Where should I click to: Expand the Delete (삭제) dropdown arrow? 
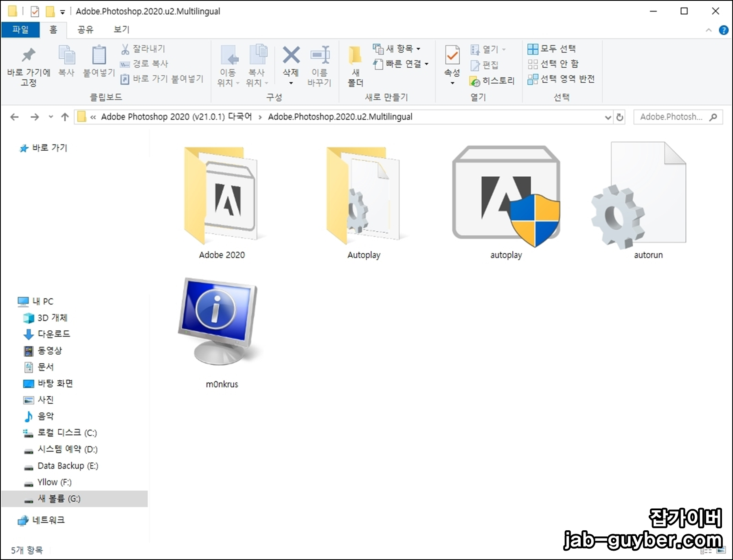[291, 83]
